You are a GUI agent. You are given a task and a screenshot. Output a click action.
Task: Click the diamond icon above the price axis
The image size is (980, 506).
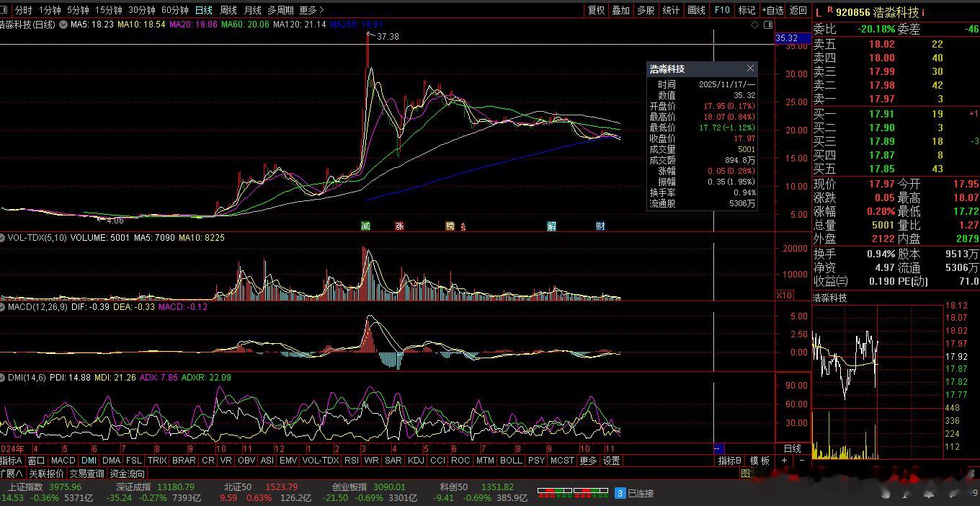[x=754, y=25]
